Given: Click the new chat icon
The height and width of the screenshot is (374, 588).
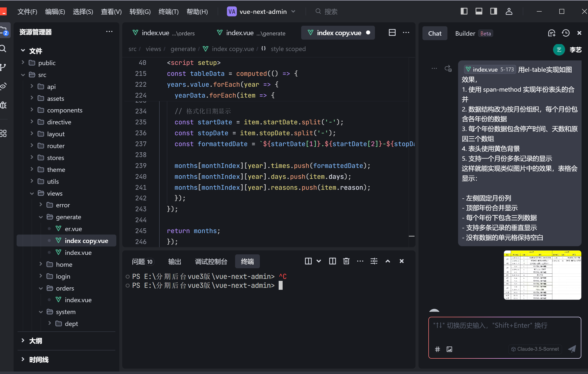Looking at the screenshot, I should point(552,33).
